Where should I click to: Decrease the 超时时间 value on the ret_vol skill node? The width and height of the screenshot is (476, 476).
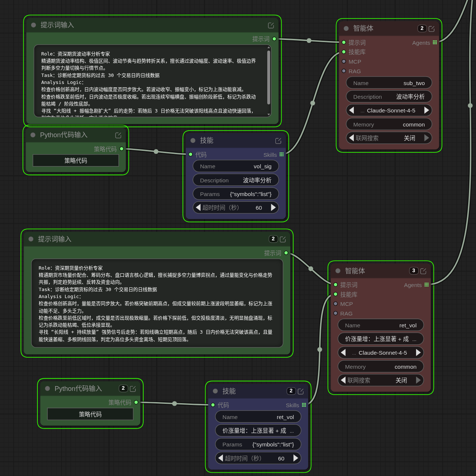point(221,458)
